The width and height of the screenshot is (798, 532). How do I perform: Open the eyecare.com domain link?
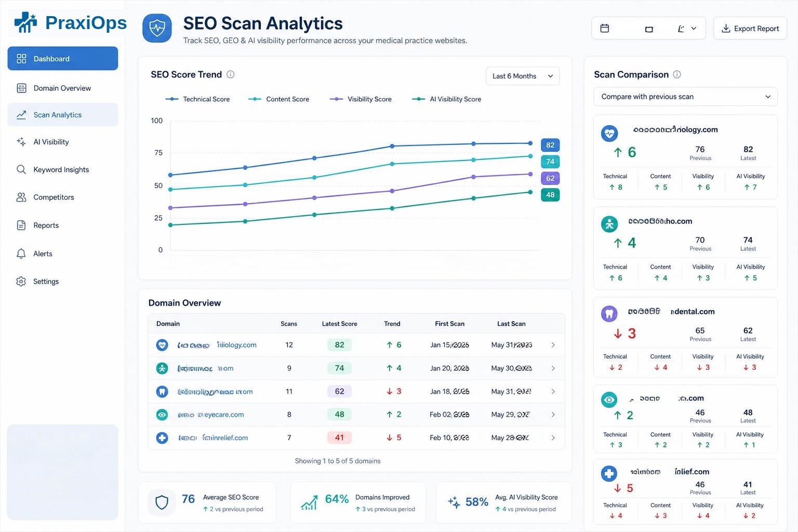[x=211, y=415]
